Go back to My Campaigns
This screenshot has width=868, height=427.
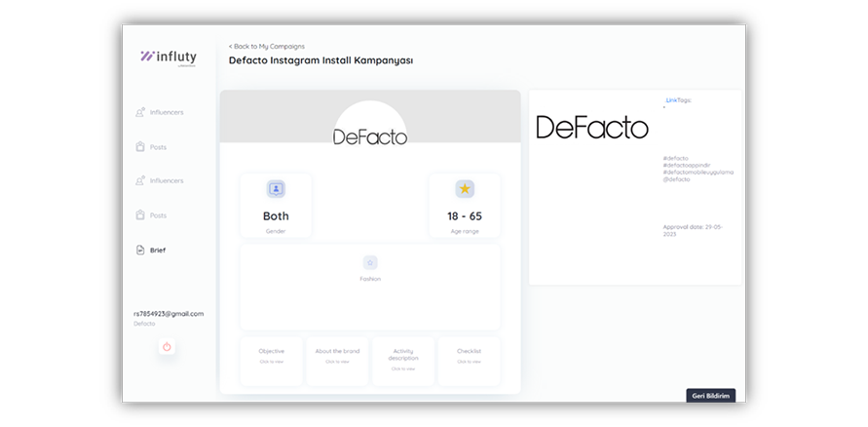[x=266, y=47]
